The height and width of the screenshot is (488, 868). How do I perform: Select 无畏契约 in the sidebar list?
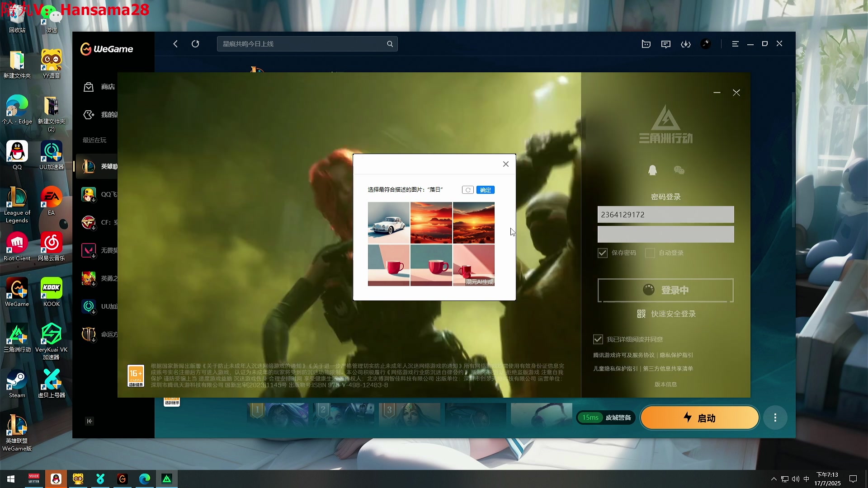pos(99,250)
